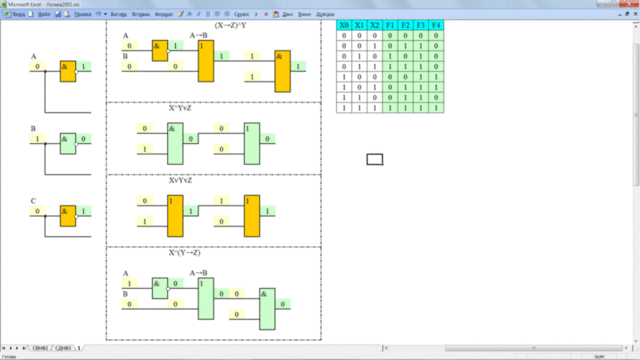The height and width of the screenshot is (360, 640).
Task: Click the save icon in the toolbar
Action: pyautogui.click(x=58, y=14)
